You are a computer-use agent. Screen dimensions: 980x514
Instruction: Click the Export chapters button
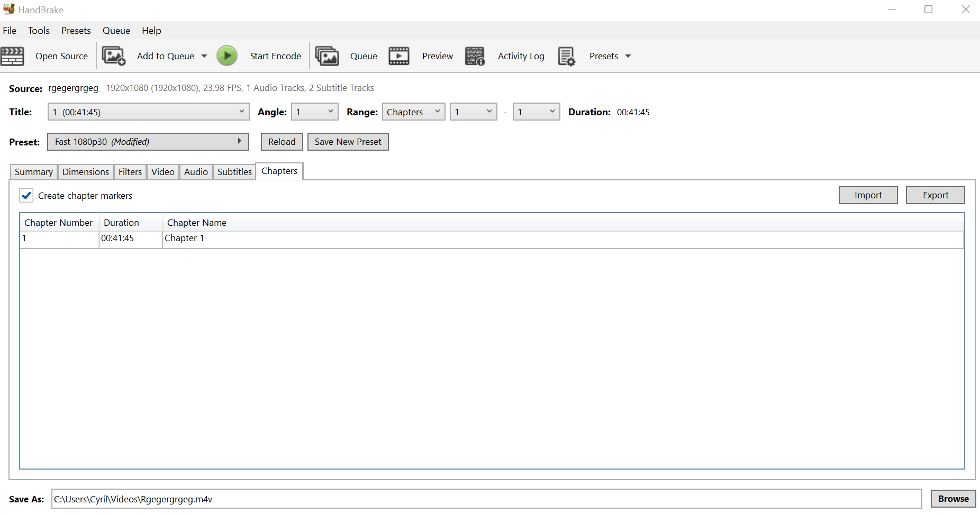(936, 195)
